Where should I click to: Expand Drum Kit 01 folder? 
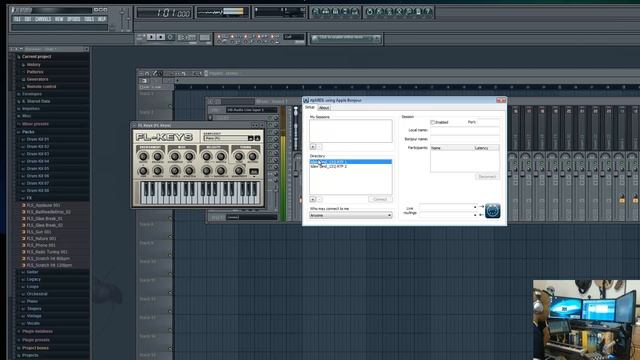click(x=38, y=139)
